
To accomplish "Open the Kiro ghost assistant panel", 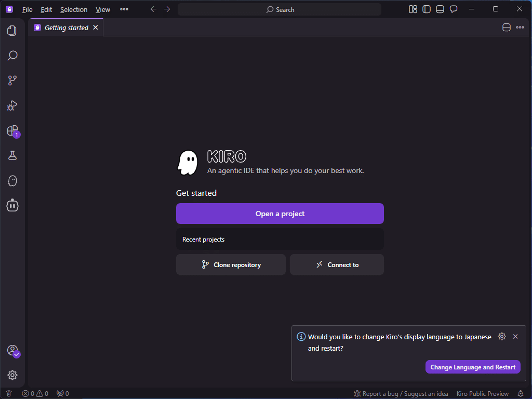I will click(12, 180).
